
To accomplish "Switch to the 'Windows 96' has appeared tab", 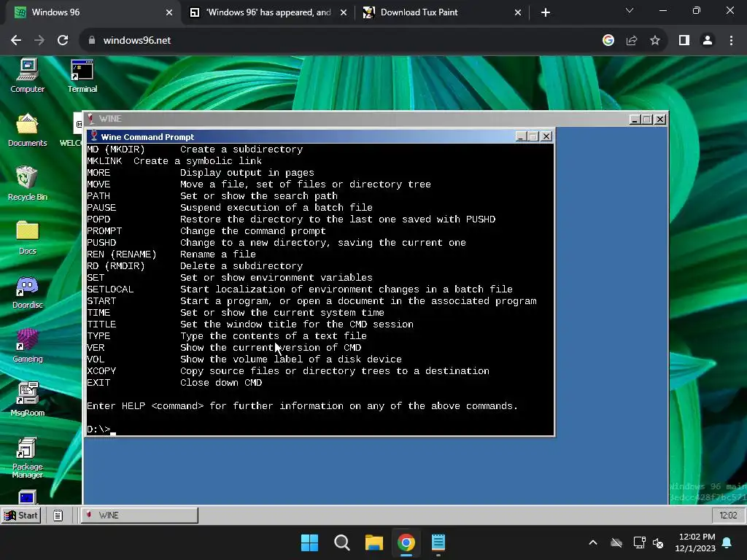I will 268,12.
